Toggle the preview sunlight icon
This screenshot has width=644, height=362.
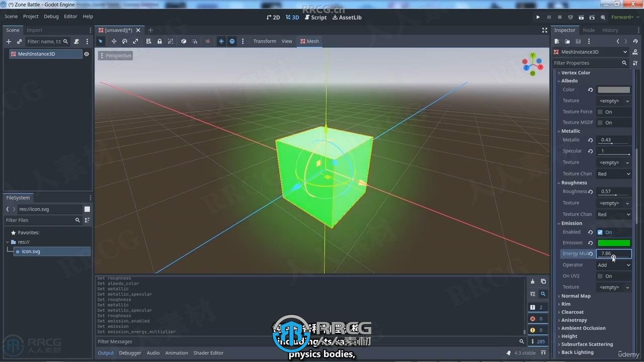[x=221, y=41]
